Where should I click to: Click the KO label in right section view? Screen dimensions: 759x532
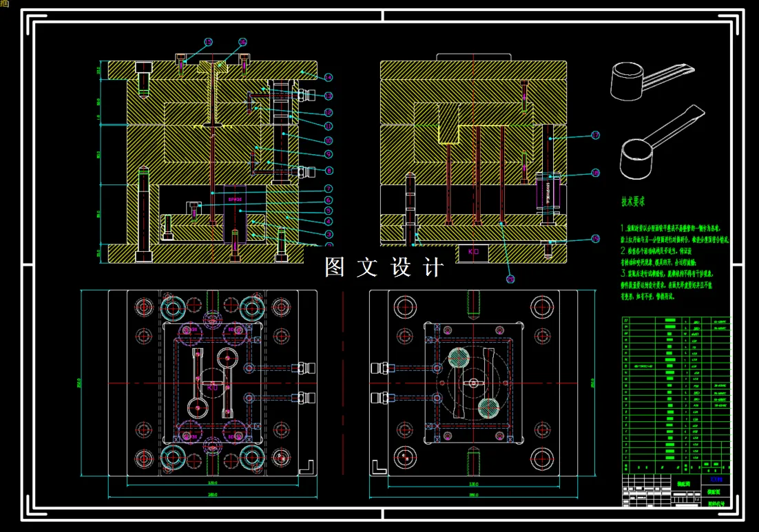tap(473, 251)
